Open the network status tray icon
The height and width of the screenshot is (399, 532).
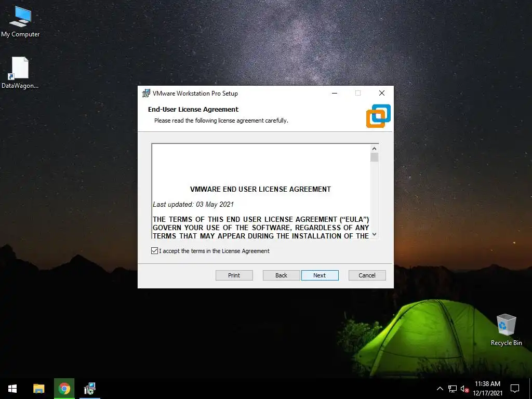click(453, 389)
